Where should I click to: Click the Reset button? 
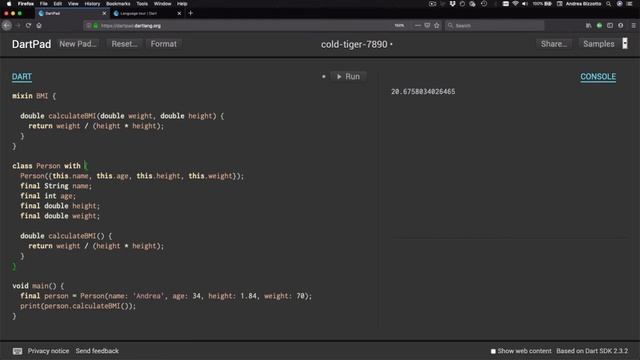[124, 44]
